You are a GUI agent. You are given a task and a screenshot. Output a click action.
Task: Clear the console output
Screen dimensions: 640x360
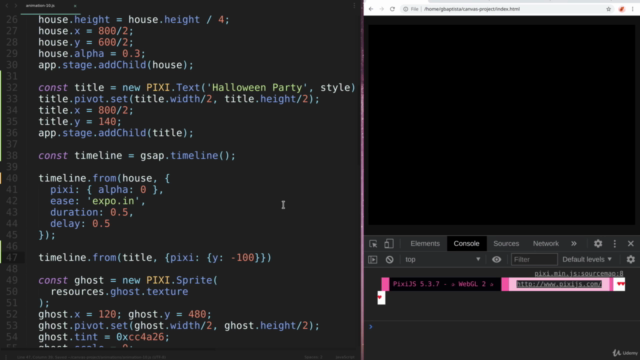coord(389,260)
